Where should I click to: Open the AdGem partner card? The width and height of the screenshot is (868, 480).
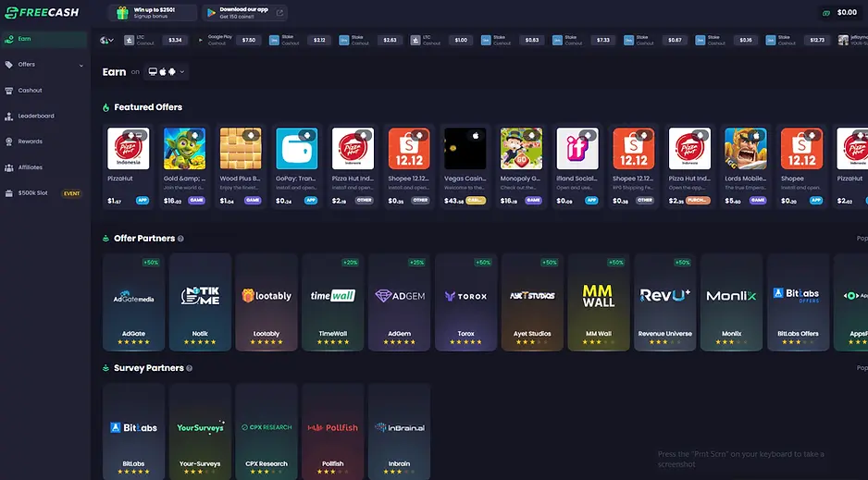point(399,302)
